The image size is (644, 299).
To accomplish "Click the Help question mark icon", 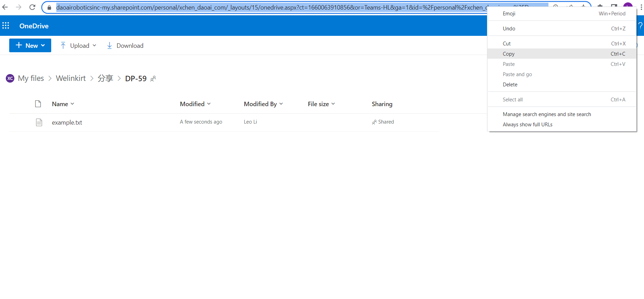I will coord(640,26).
